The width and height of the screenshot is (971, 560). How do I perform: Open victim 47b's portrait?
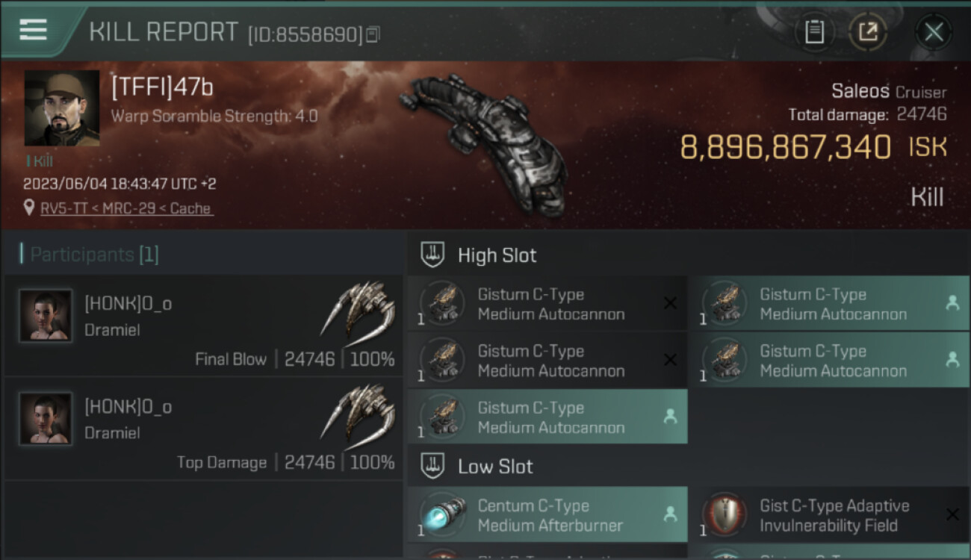[62, 108]
